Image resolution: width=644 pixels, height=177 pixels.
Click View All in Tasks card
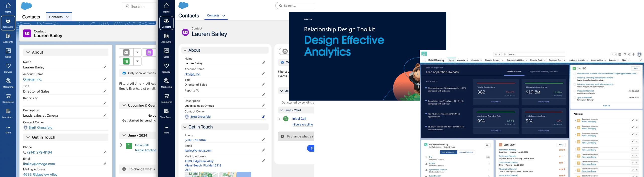[606, 106]
